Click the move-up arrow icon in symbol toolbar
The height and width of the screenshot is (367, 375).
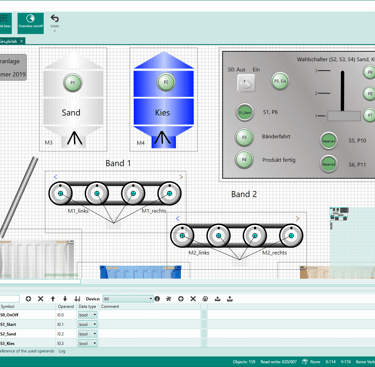pos(53,299)
